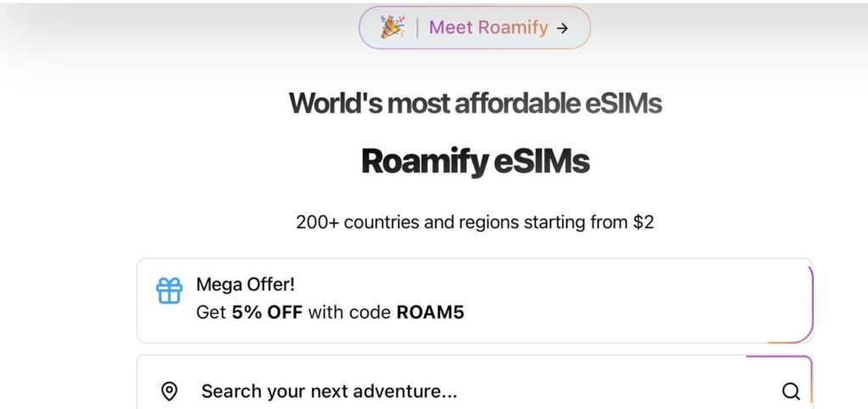This screenshot has width=868, height=409.
Task: Click the 'Roamify eSIMs' main heading
Action: click(475, 161)
